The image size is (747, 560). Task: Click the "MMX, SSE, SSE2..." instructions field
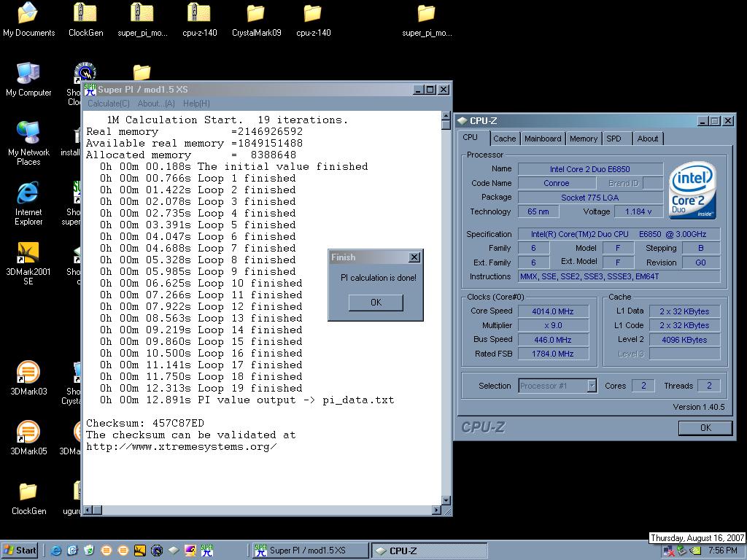click(619, 276)
